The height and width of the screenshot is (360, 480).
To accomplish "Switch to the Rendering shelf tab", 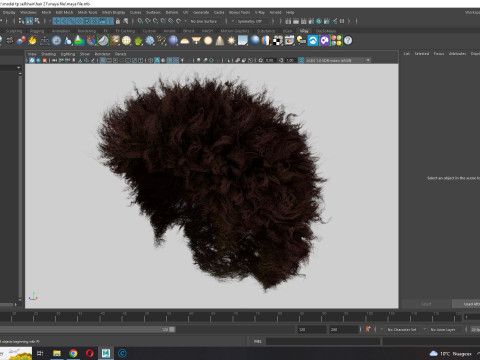I will (x=87, y=31).
